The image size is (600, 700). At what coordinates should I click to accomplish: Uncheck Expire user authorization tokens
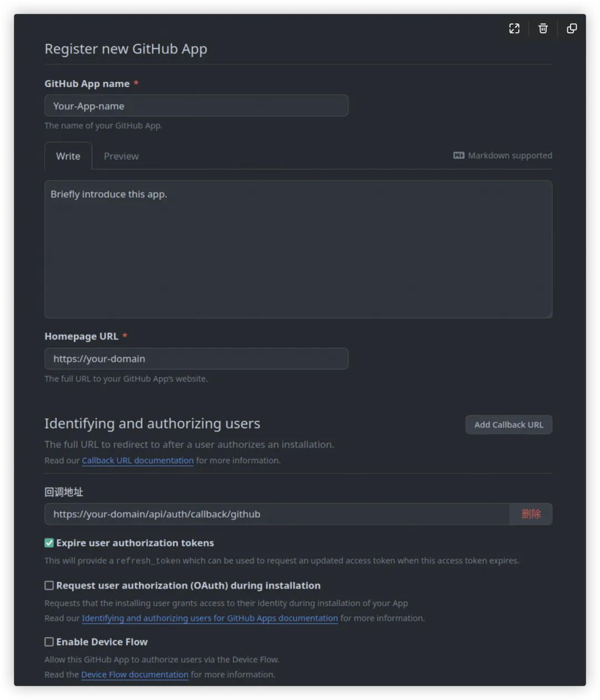click(49, 543)
